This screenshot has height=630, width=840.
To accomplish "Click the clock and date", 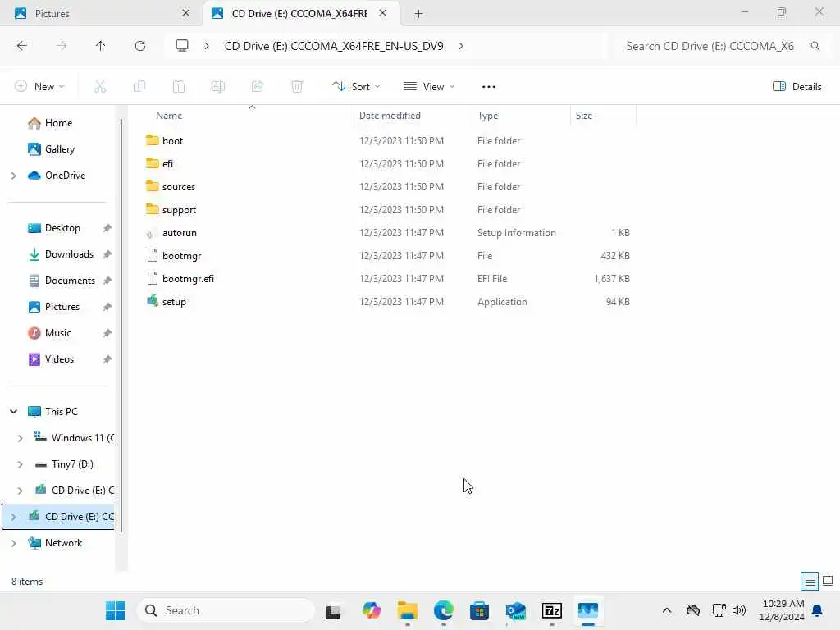I will (782, 610).
